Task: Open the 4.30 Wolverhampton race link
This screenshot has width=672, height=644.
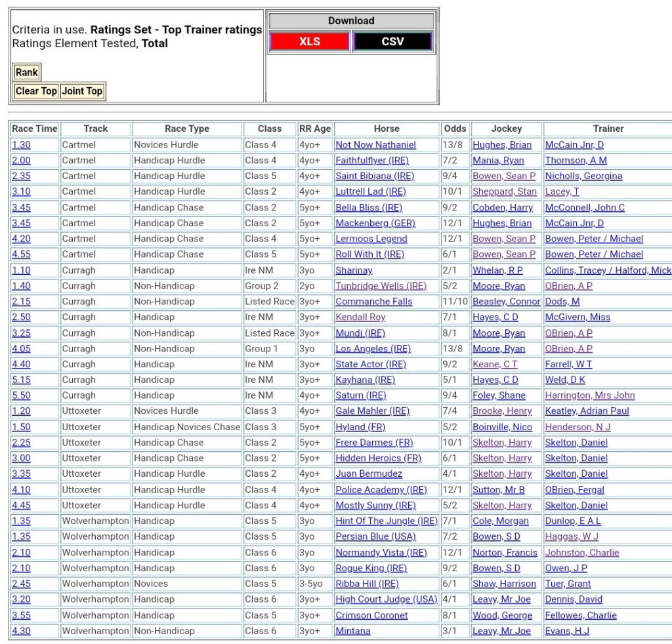Action: [21, 631]
